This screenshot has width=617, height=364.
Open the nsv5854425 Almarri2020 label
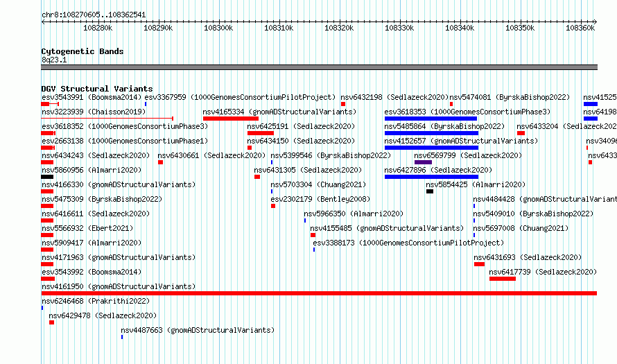tap(476, 184)
